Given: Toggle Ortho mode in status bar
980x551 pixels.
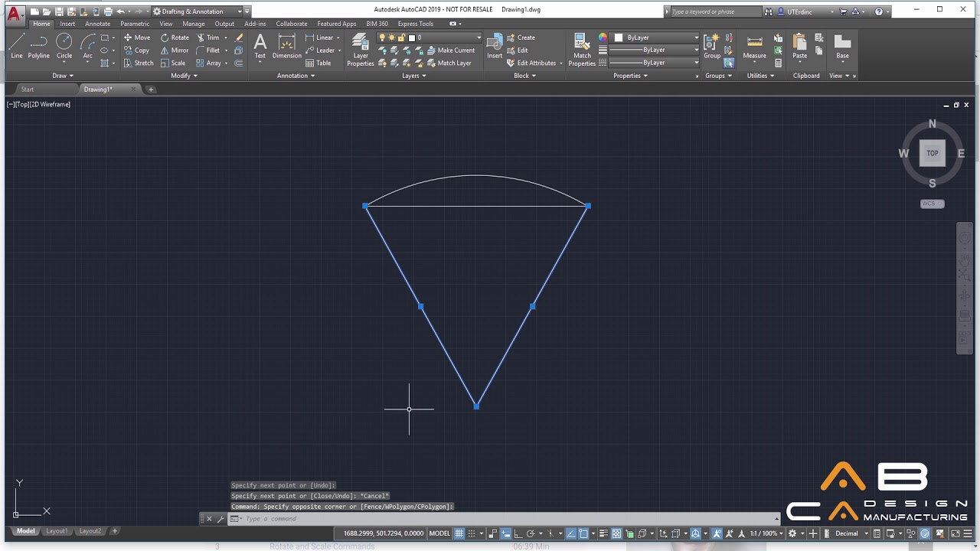Looking at the screenshot, I should pos(518,533).
